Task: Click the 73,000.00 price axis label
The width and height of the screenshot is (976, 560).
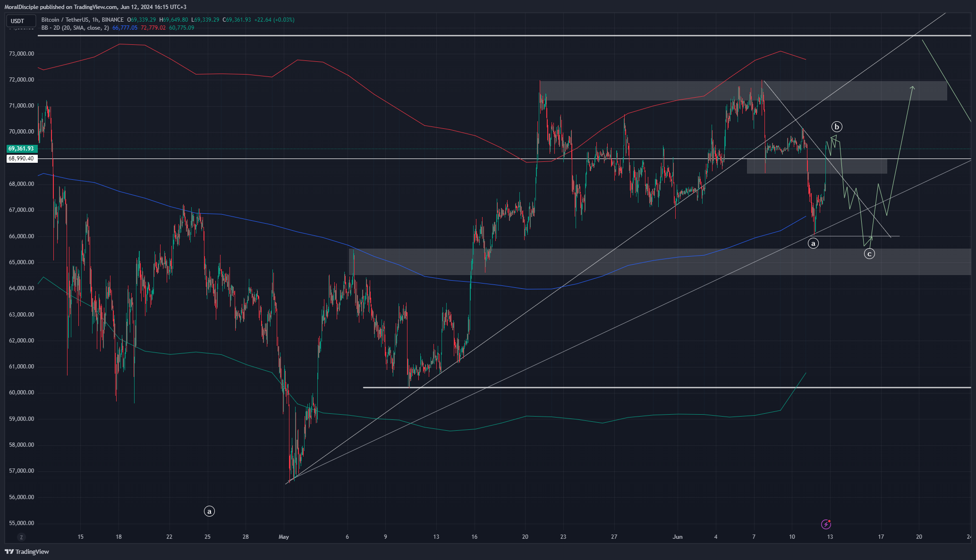Action: (x=21, y=54)
